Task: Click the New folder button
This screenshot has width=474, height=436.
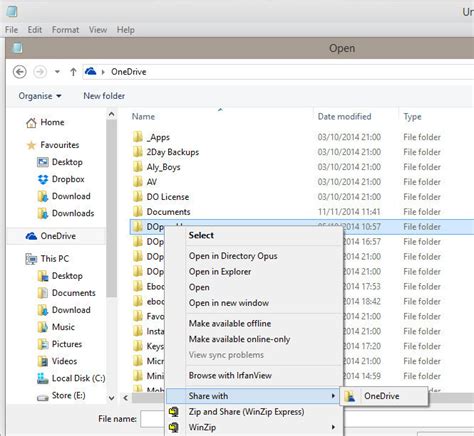Action: coord(104,96)
